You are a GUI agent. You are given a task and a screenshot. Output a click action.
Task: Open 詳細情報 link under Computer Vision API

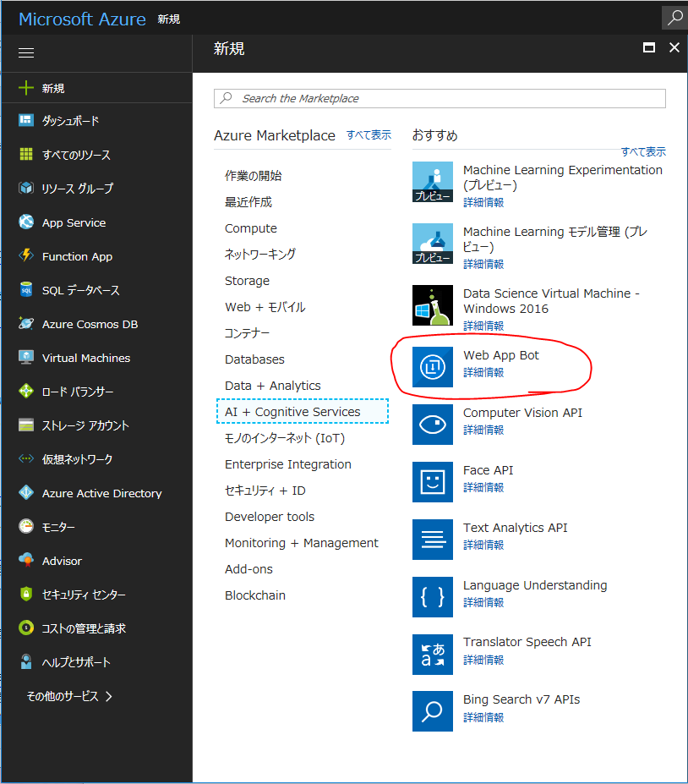coord(483,430)
